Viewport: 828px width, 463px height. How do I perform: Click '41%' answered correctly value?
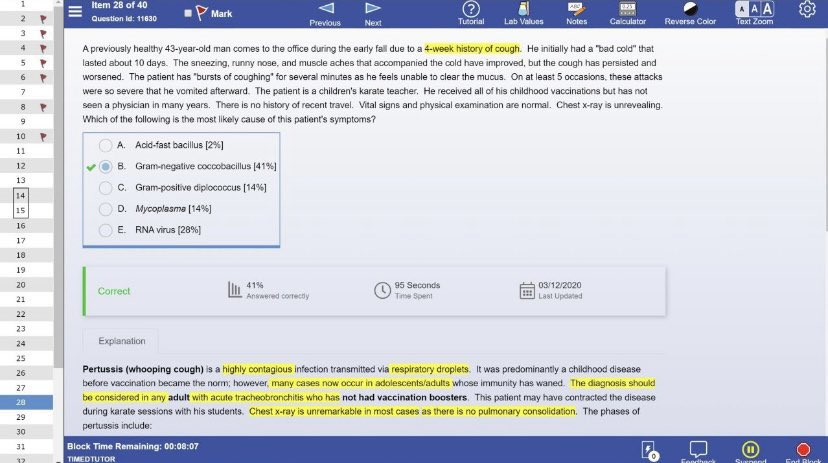pos(255,285)
